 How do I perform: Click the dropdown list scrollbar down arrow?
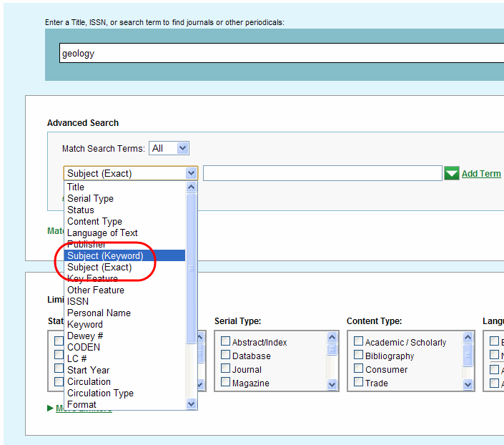(191, 404)
